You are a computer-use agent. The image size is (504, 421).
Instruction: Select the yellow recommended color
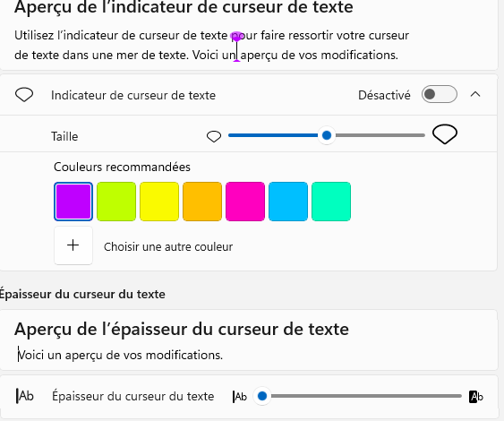coord(159,202)
